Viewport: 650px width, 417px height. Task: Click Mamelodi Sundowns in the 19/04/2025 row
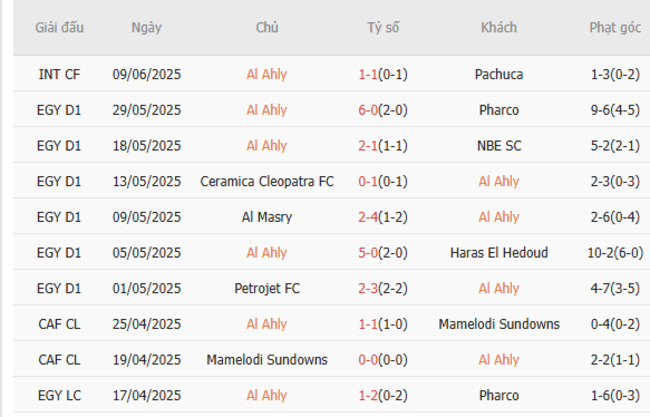click(267, 360)
